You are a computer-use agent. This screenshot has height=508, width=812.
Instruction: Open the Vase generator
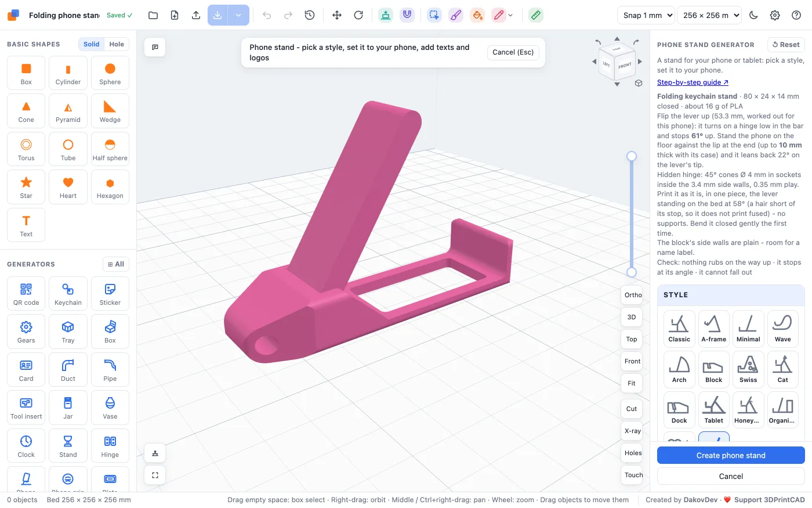tap(110, 408)
